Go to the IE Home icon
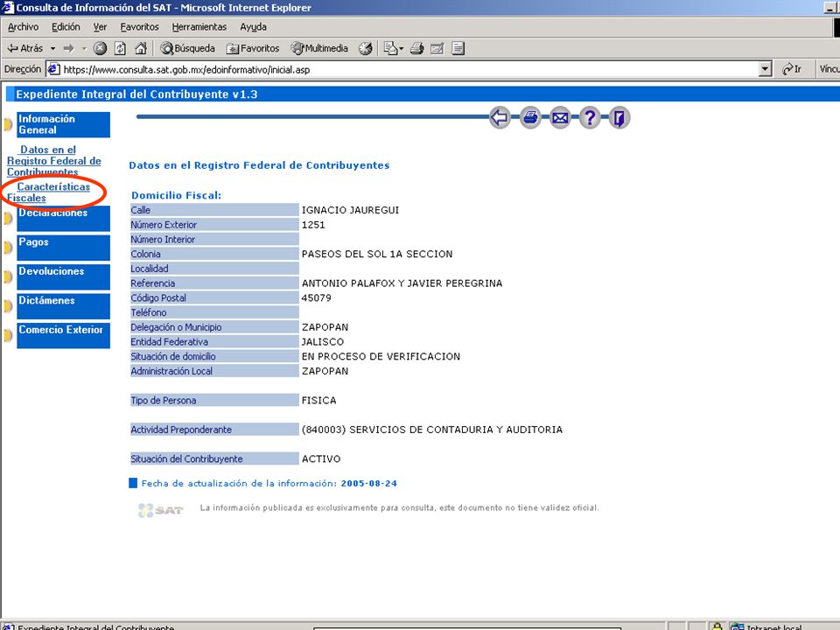 pyautogui.click(x=140, y=48)
